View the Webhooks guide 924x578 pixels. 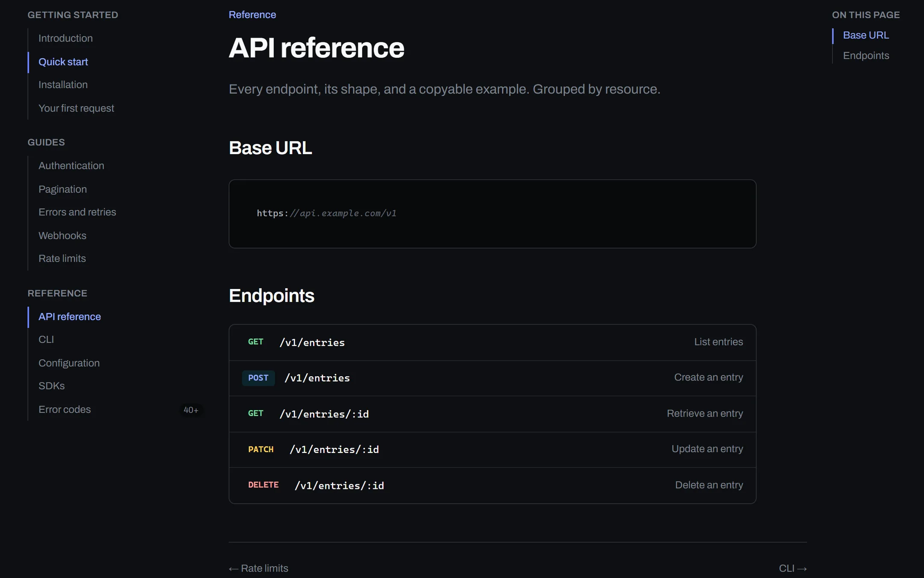[62, 235]
